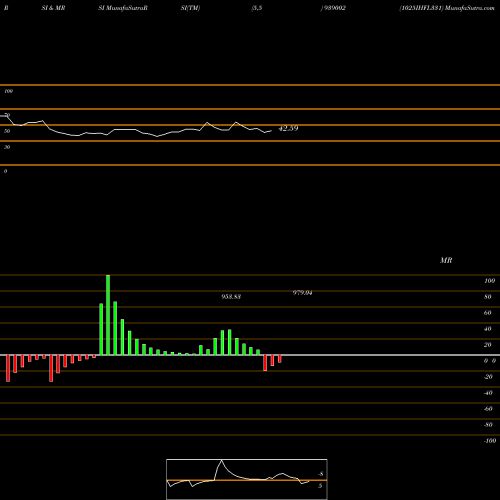Click the 958.88 price label
The height and width of the screenshot is (500, 500).
point(231,297)
